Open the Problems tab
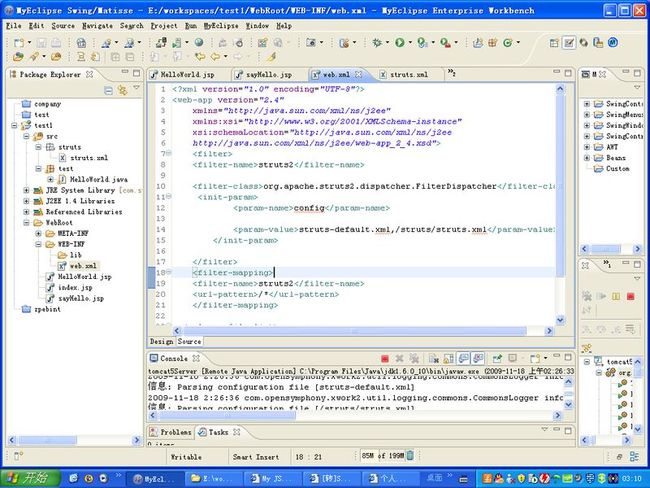 [x=171, y=432]
